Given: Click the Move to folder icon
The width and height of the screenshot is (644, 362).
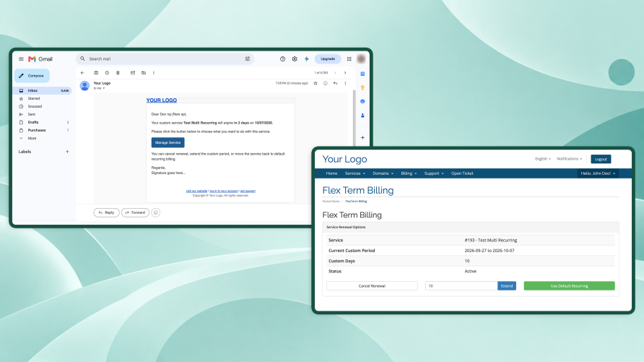Looking at the screenshot, I should [144, 73].
